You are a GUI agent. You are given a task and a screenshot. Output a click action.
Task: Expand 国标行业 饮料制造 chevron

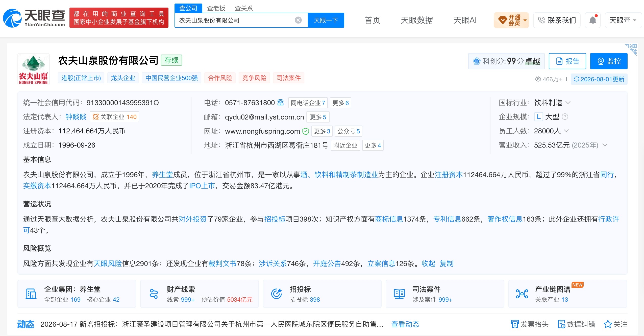(x=568, y=103)
